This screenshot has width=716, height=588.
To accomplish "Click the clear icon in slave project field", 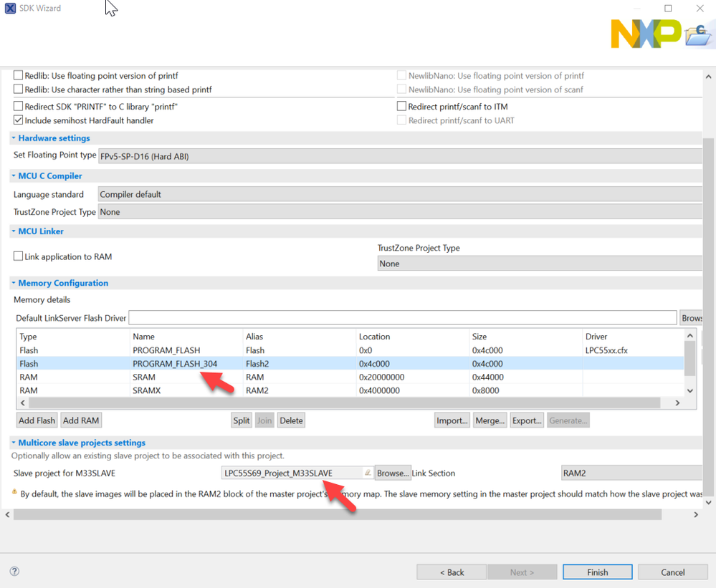I will pyautogui.click(x=368, y=473).
